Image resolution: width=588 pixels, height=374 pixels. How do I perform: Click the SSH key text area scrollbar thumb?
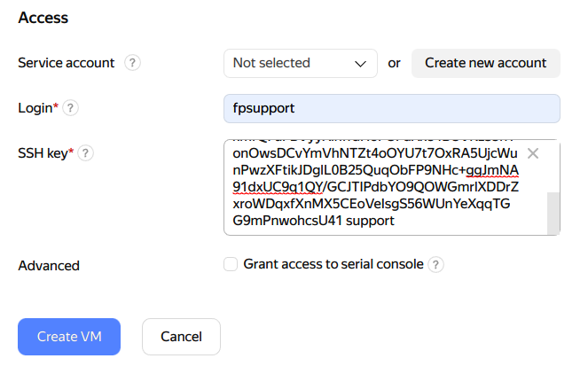(553, 213)
